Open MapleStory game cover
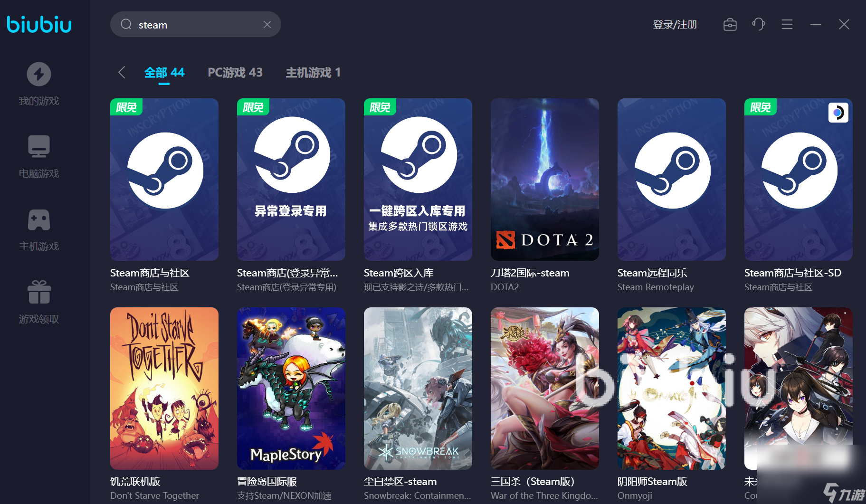Screen dimensions: 866x504 coord(291,389)
